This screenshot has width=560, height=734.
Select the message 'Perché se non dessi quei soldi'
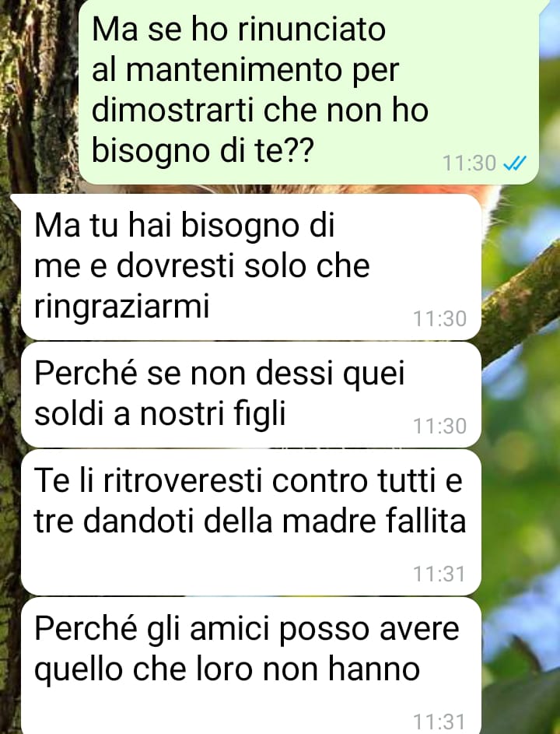coord(251,395)
